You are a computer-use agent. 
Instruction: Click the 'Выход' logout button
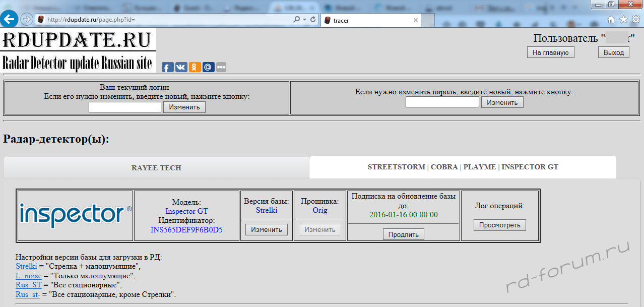pos(613,52)
